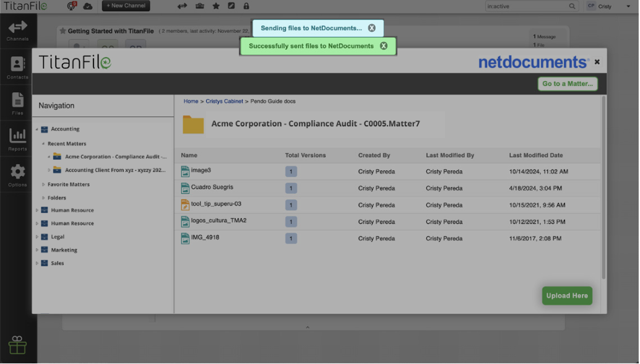Expand the Folders node

[43, 198]
